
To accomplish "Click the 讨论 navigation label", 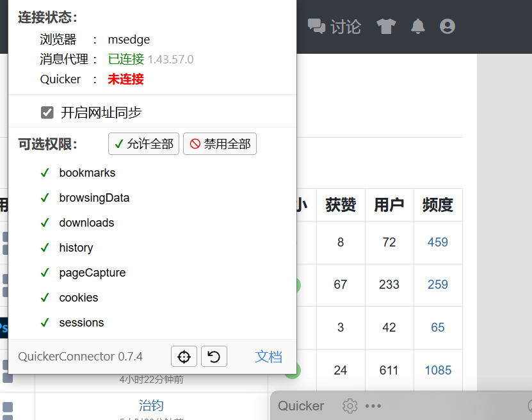I will 346,27.
